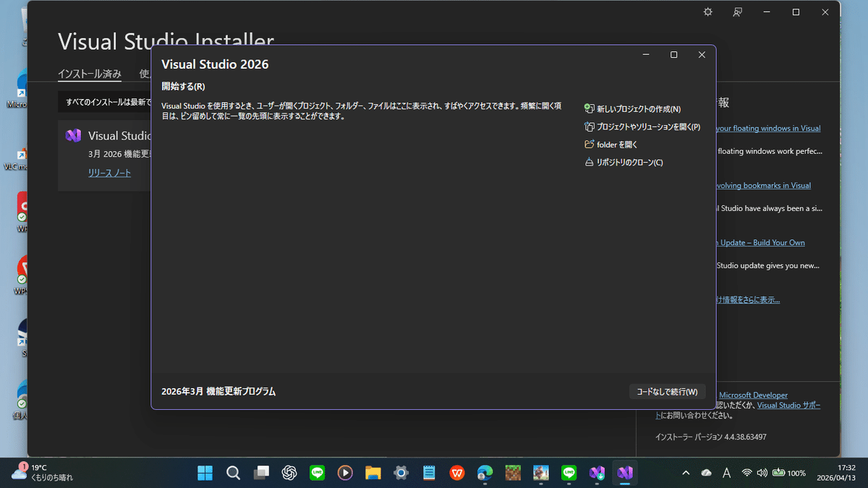
Task: Switch to the インストール済み tab
Action: pos(89,73)
